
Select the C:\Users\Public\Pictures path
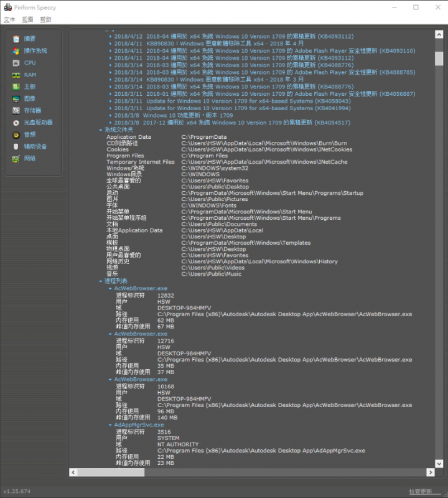215,199
